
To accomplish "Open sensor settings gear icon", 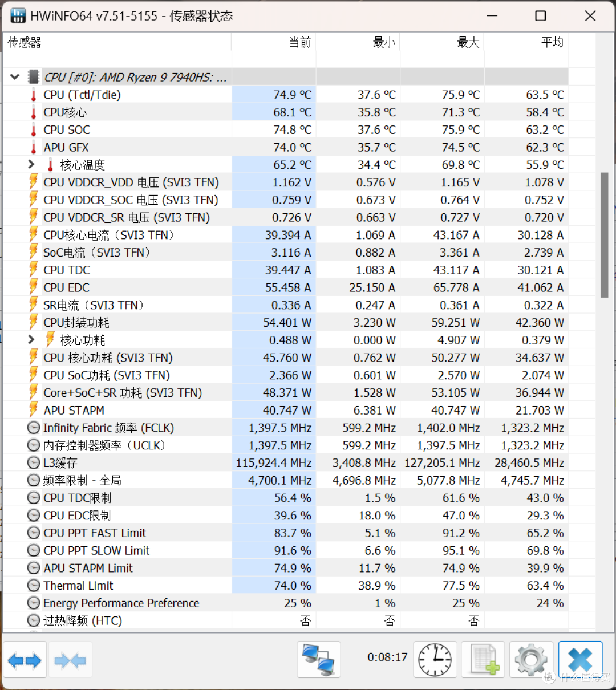I will 531,660.
